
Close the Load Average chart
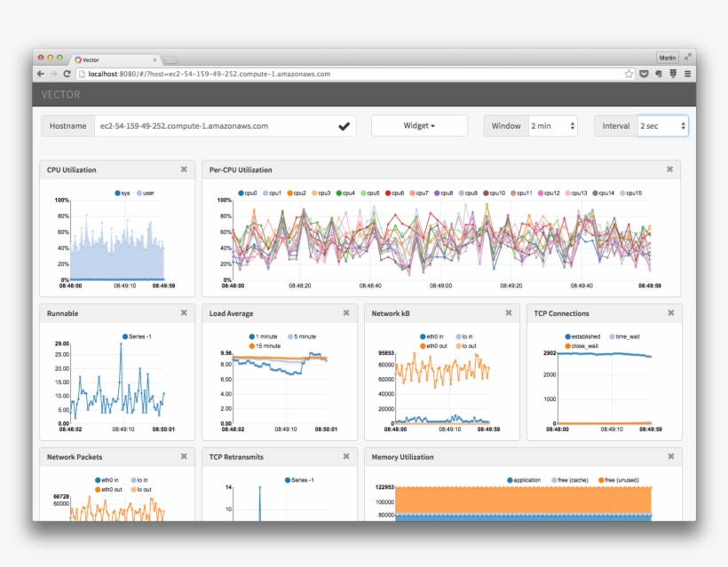coord(346,313)
